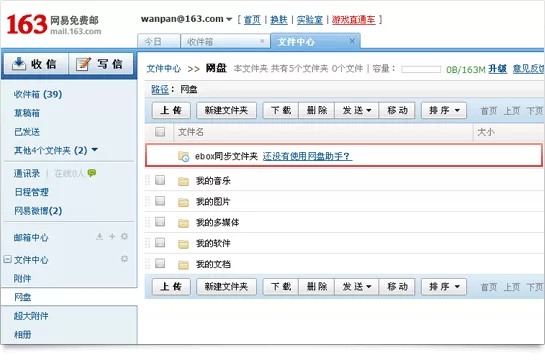Click the 收信 inbox download icon
The image size is (545, 360).
tap(19, 64)
